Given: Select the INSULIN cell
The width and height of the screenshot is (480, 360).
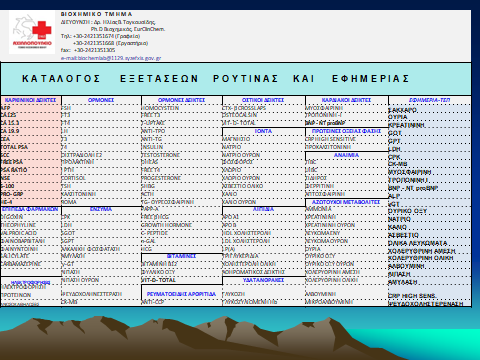Looking at the screenshot, I should 152,147.
